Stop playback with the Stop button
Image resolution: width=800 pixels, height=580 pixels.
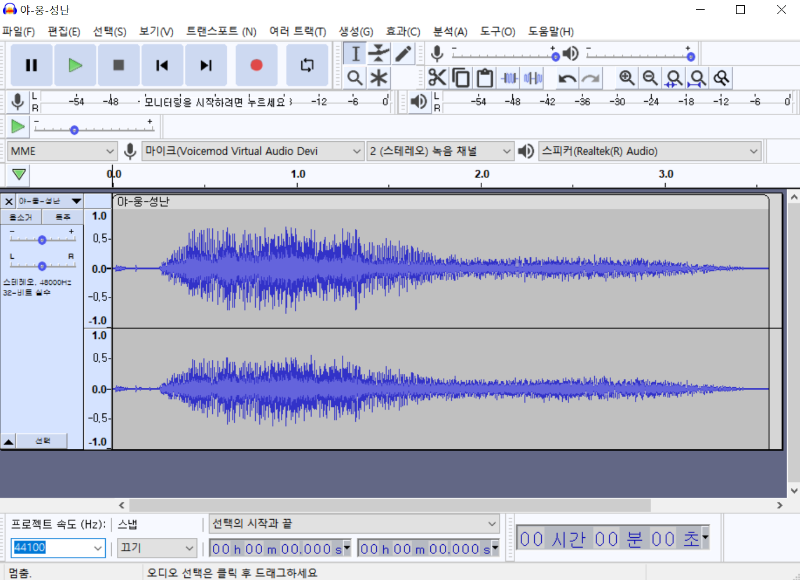[118, 65]
